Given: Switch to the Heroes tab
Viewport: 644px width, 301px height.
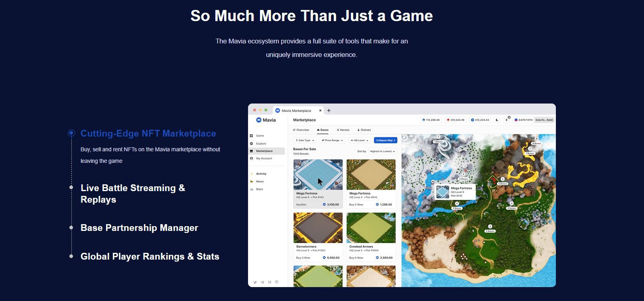Looking at the screenshot, I should [x=343, y=130].
